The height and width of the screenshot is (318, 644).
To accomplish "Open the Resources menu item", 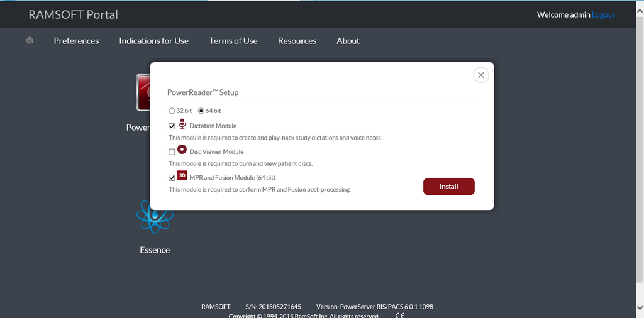I will [297, 41].
